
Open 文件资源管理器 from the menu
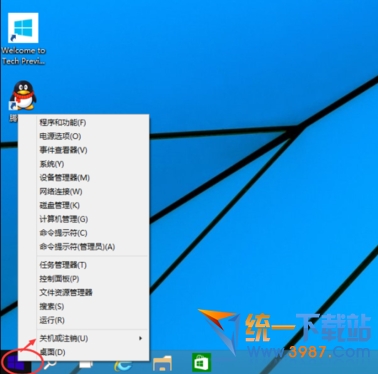[x=83, y=293]
